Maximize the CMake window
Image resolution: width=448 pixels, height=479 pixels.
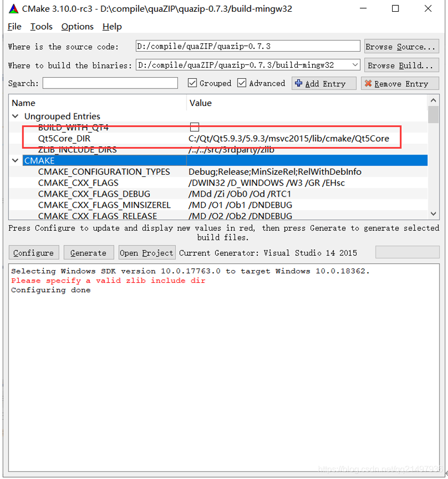click(x=395, y=9)
